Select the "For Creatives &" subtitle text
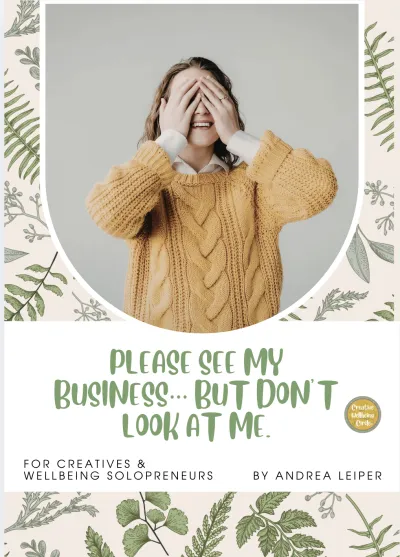Viewport: 400px width, 557px height. coord(85,464)
